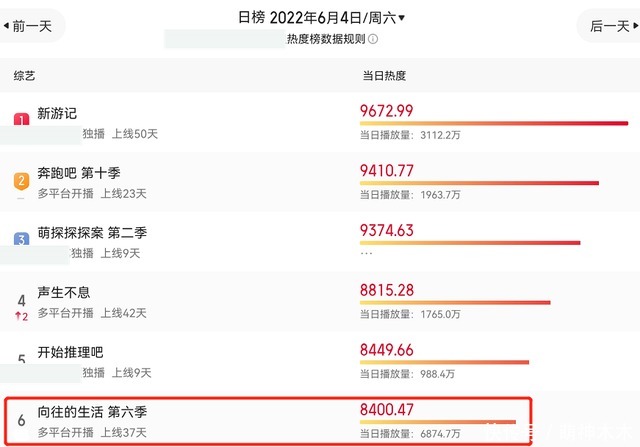Click the blue rank 3 badge

(x=21, y=239)
